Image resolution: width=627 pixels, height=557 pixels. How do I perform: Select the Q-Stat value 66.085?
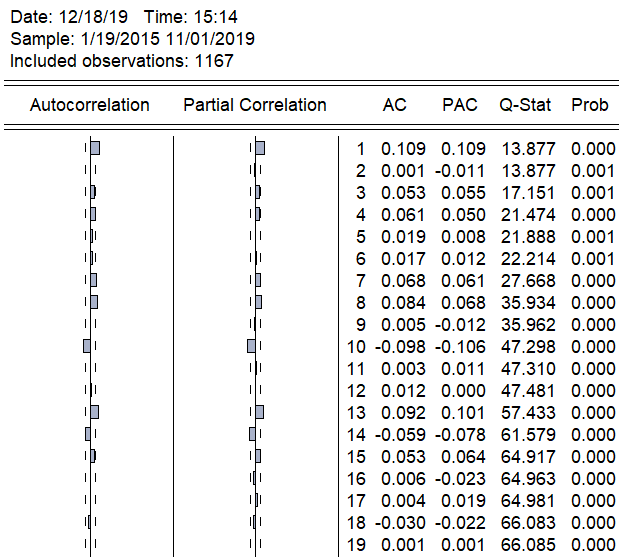pos(527,544)
